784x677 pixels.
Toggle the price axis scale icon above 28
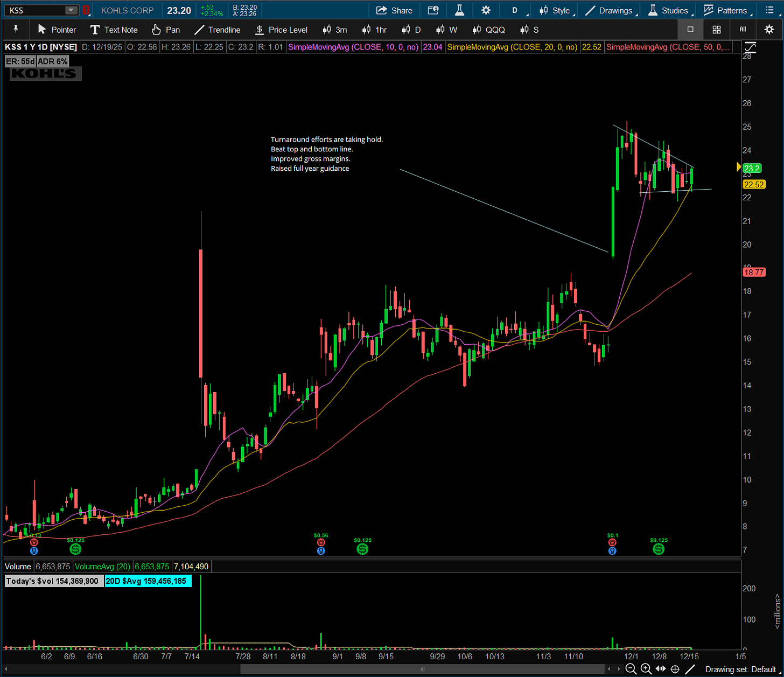tap(750, 47)
